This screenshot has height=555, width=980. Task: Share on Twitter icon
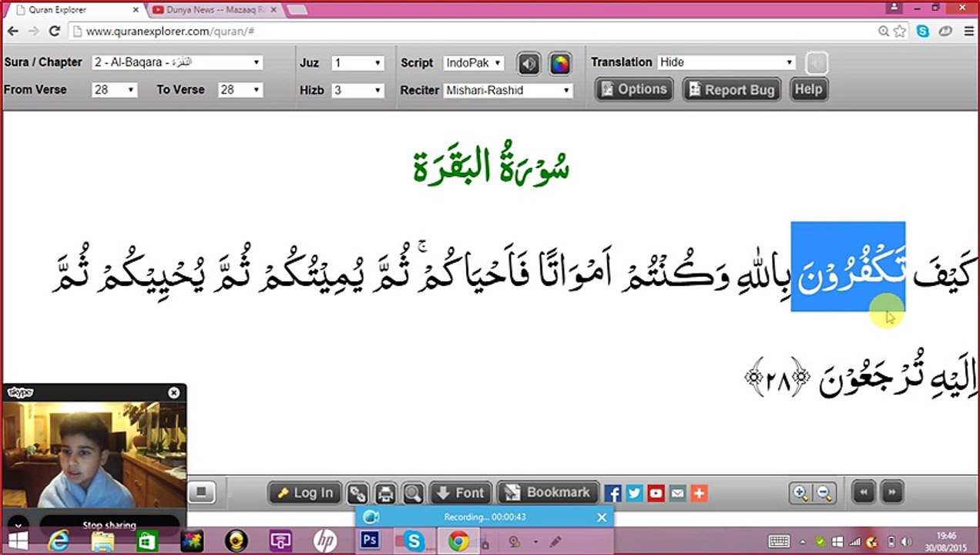[x=635, y=493]
